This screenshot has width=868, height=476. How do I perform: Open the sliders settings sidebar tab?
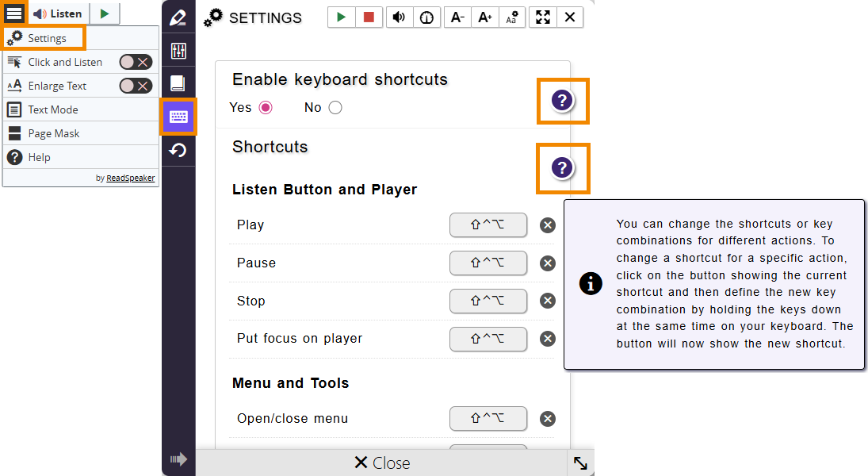click(178, 52)
